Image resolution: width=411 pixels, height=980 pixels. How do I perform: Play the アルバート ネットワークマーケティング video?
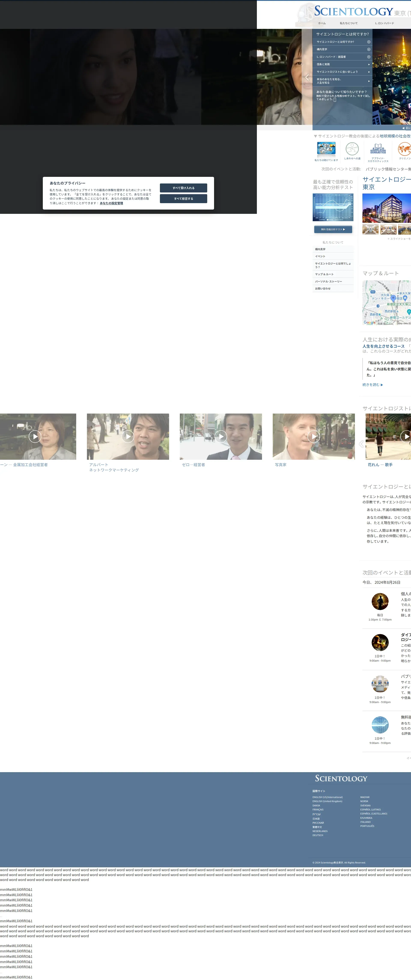[128, 436]
